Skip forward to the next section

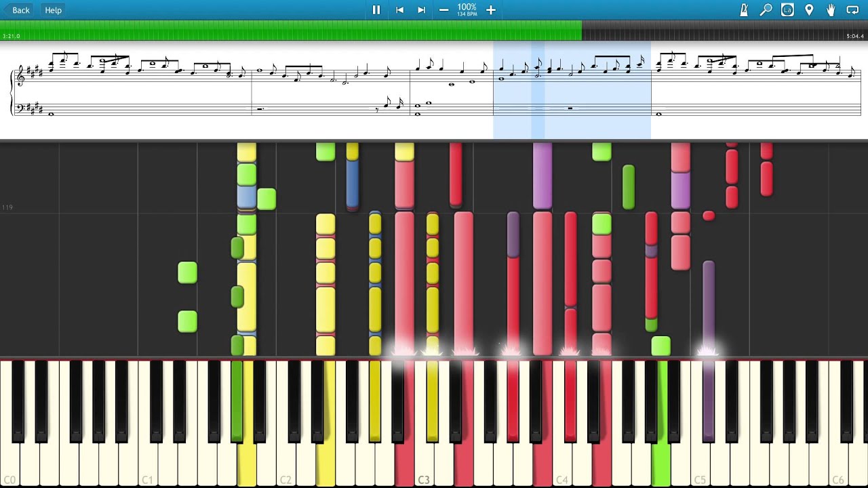coord(421,10)
